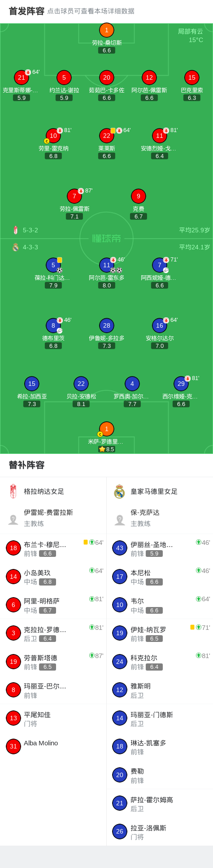The image size is (213, 868).
Task: Tap 贝拉-安德松 number 22 defender icon
Action: click(81, 384)
